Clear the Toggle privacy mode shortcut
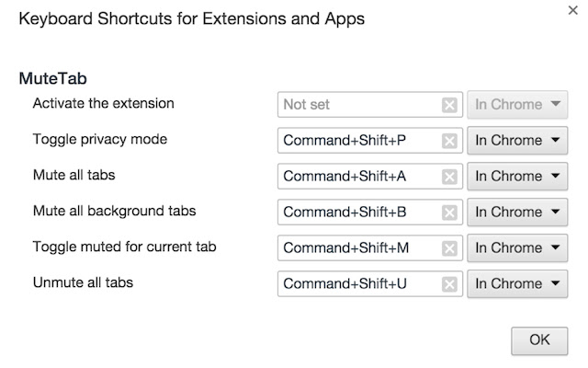Viewport: 588px width, 368px height. tap(449, 141)
